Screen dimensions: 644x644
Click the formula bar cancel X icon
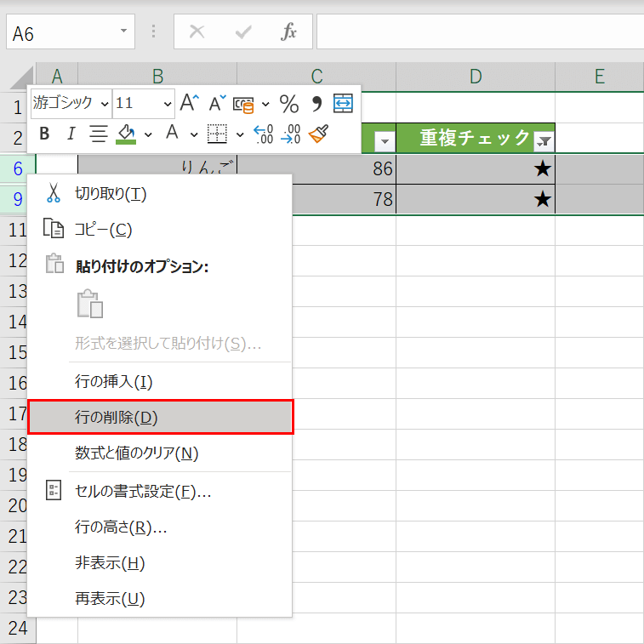(197, 31)
